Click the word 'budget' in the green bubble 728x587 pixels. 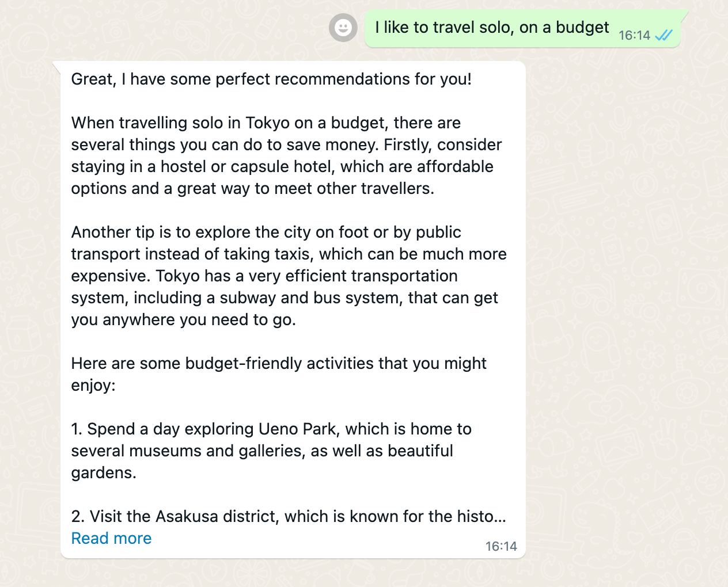point(582,27)
